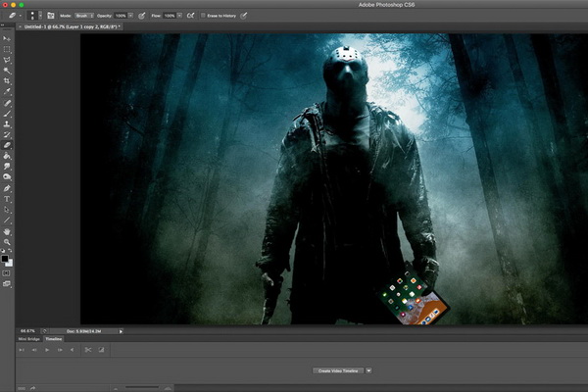Select the Eyedropper tool
The image size is (588, 392).
(x=7, y=91)
